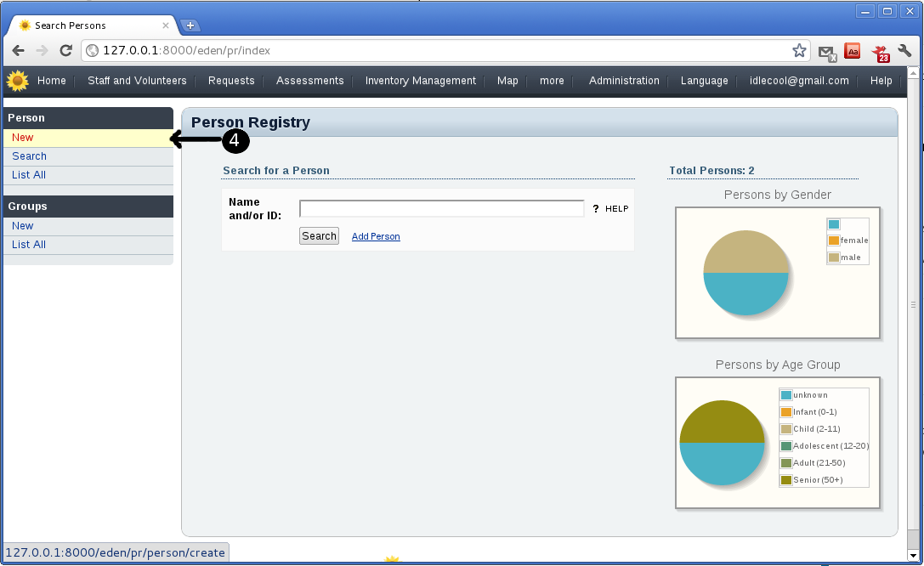Go to Inventory Management
The width and height of the screenshot is (924, 566).
point(420,81)
